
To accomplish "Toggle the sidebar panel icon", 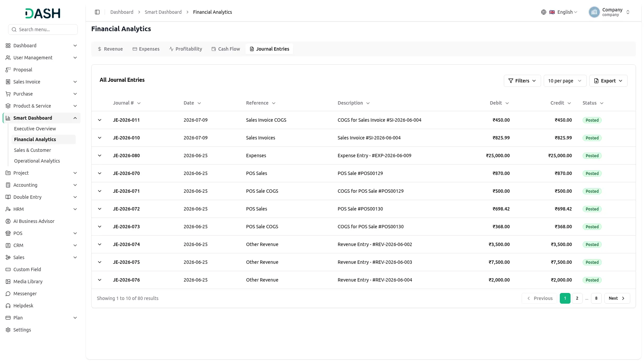I will point(97,12).
